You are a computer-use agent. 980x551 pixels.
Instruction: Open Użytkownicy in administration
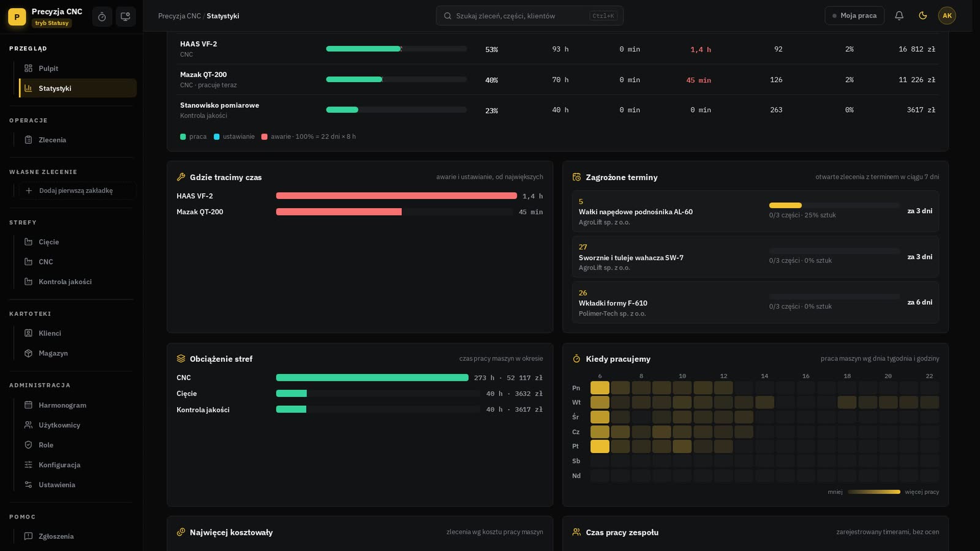coord(77,425)
